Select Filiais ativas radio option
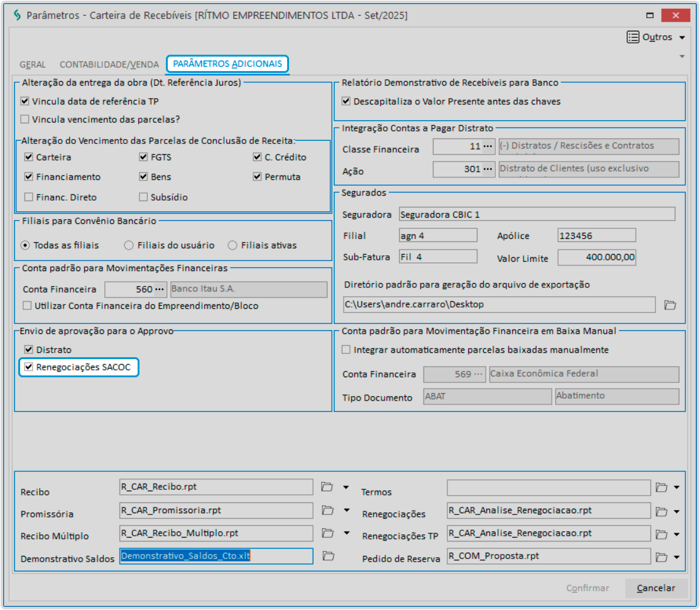 pos(232,245)
